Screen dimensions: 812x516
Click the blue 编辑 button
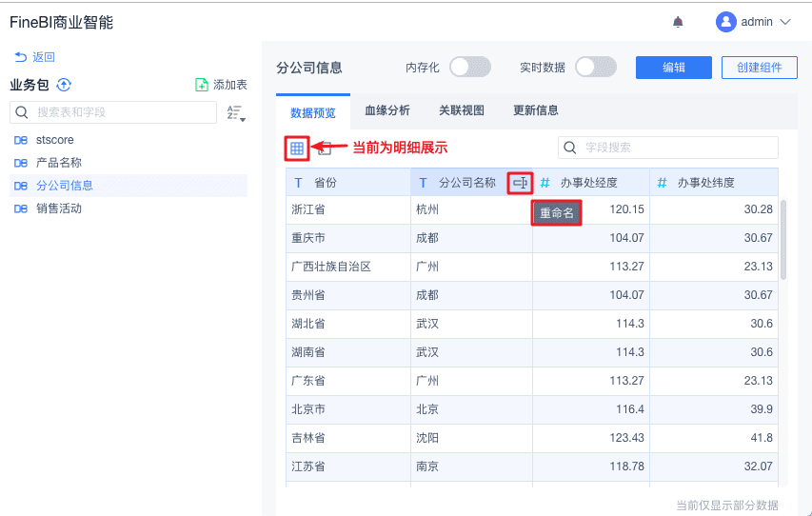click(x=674, y=67)
